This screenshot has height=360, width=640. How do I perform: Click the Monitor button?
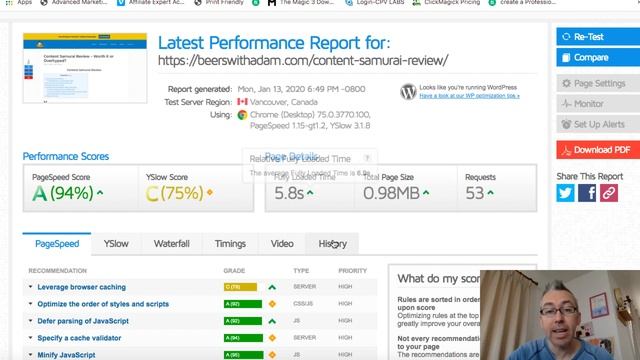click(x=598, y=104)
